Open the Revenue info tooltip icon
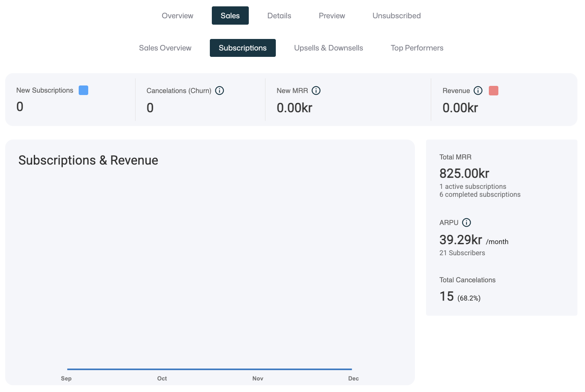This screenshot has width=585, height=392. [x=478, y=91]
